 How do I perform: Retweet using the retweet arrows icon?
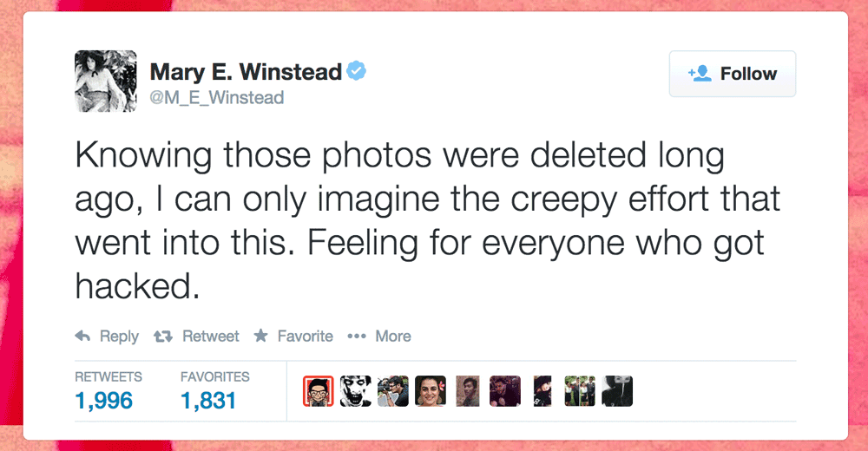(x=163, y=336)
